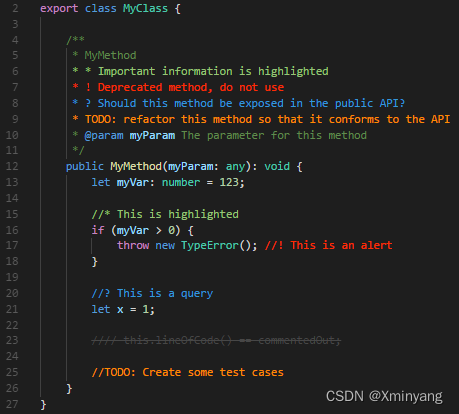Click the 'public' keyword on line 12
The width and height of the screenshot is (459, 414).
(85, 166)
